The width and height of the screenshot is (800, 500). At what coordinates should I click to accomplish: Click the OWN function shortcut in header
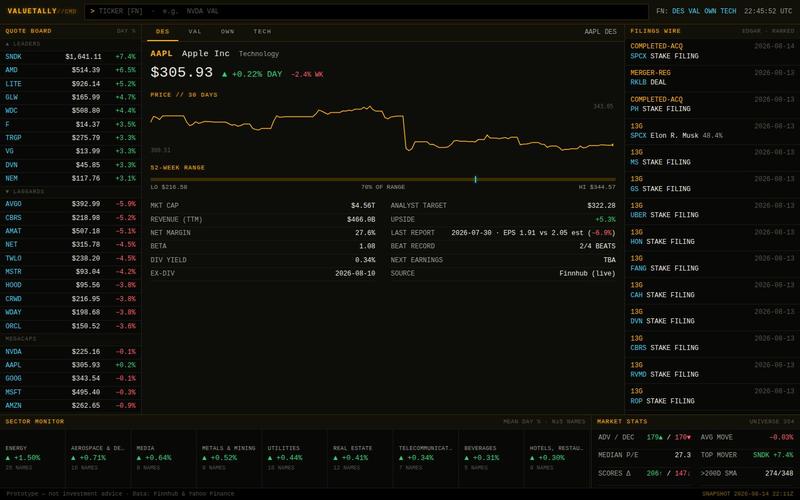(710, 11)
